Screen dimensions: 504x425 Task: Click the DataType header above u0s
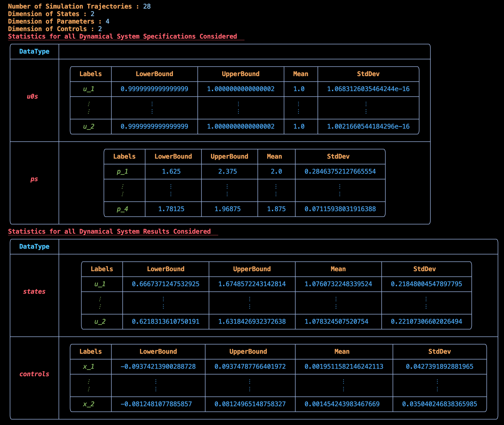pos(34,51)
